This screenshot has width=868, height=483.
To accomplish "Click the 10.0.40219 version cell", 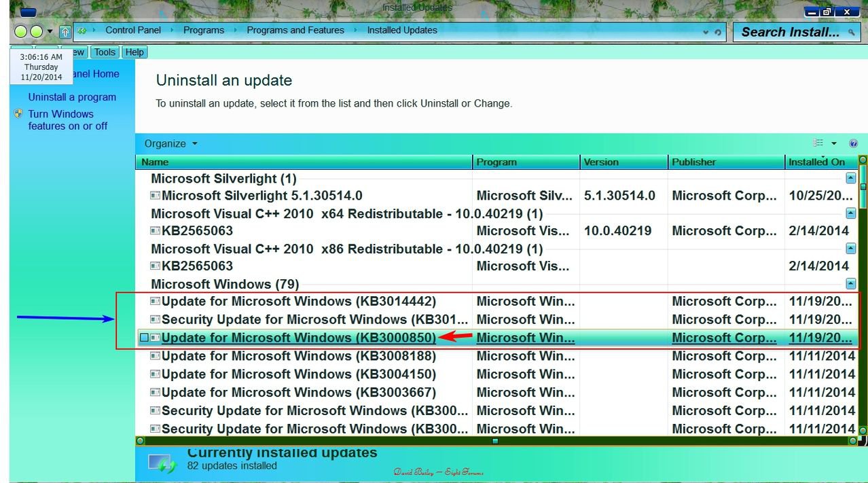I will pyautogui.click(x=617, y=231).
